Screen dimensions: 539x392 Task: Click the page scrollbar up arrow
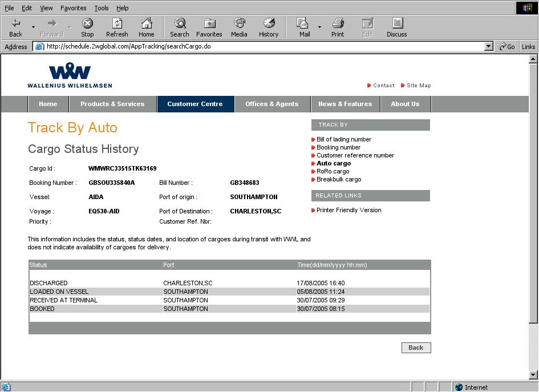(533, 59)
